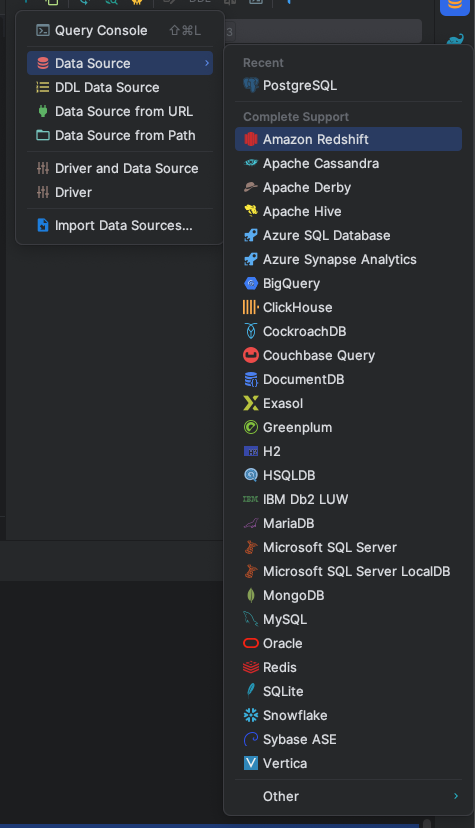
Task: Click the Database tool window icon in sidebar
Action: pyautogui.click(x=454, y=6)
